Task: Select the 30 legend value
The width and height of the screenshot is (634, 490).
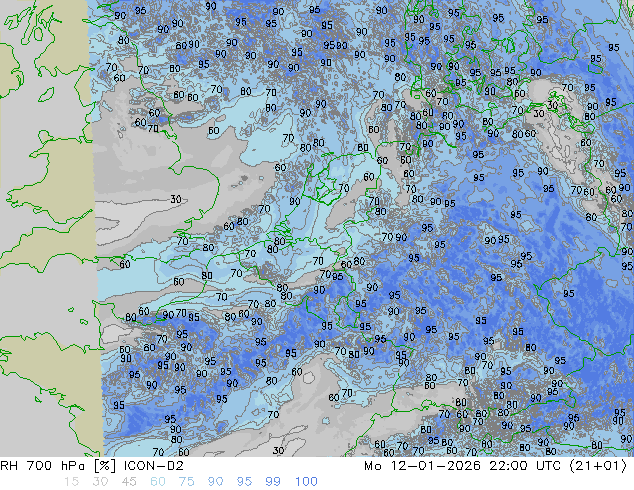Action: tap(99, 482)
